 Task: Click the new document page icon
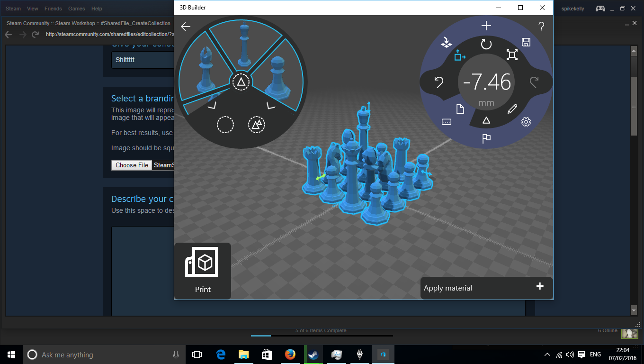[460, 109]
